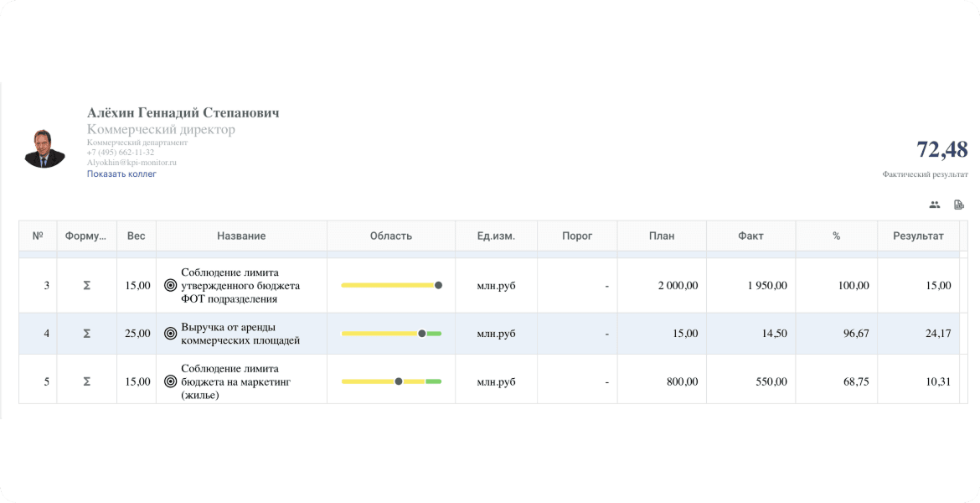Click the colleagues group icon above the table
980x503 pixels.
point(935,205)
